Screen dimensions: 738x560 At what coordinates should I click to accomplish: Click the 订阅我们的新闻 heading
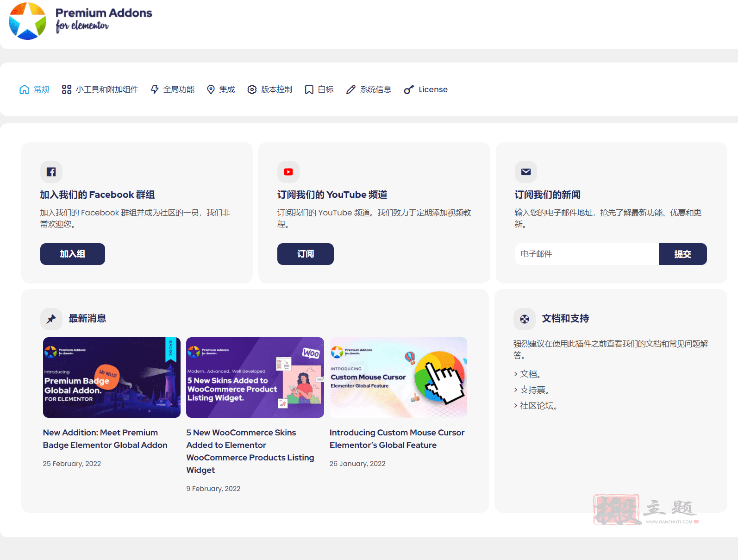(548, 195)
